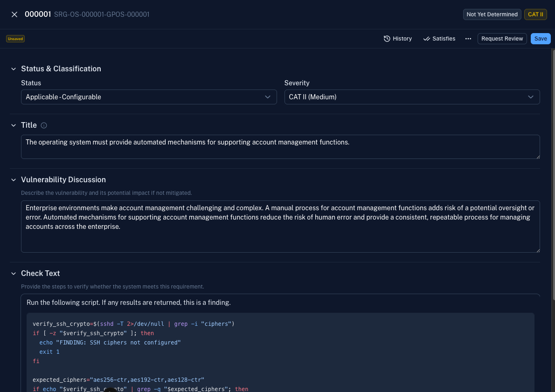Click the Request Review button
555x392 pixels.
pyautogui.click(x=502, y=39)
